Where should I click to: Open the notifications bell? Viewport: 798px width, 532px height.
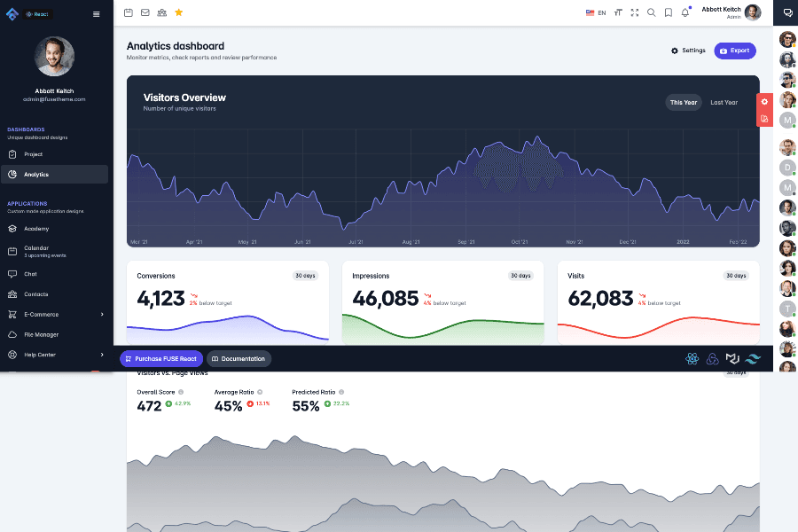pos(685,12)
